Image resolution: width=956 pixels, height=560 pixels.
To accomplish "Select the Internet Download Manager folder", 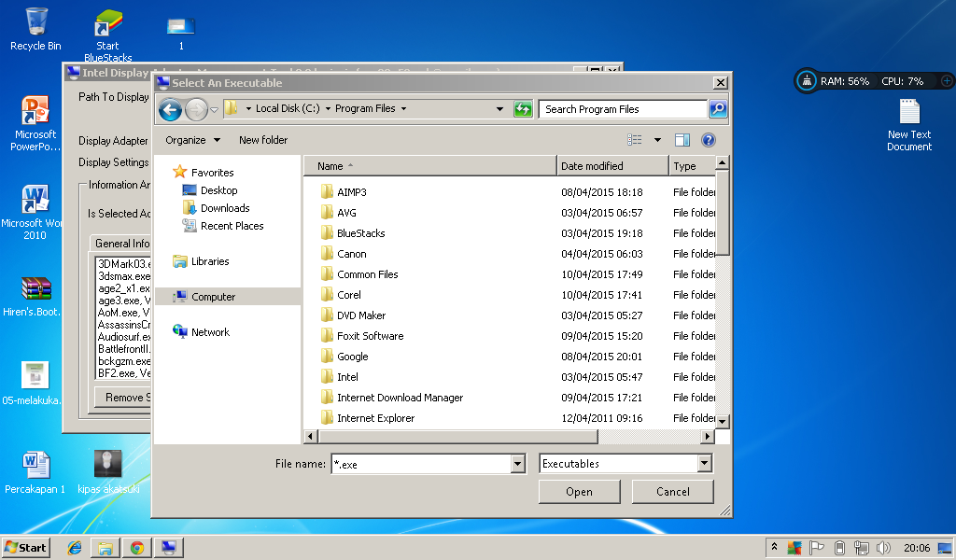I will pyautogui.click(x=391, y=398).
